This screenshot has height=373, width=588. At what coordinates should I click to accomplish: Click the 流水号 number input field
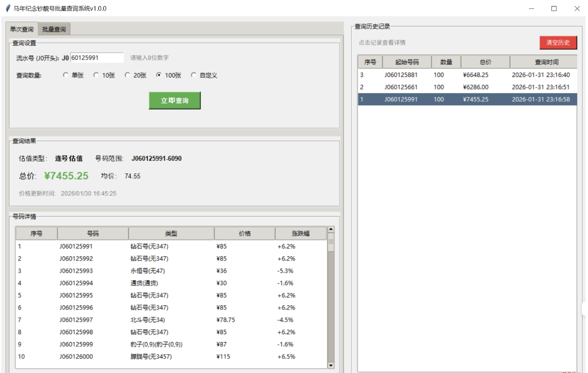tap(97, 58)
